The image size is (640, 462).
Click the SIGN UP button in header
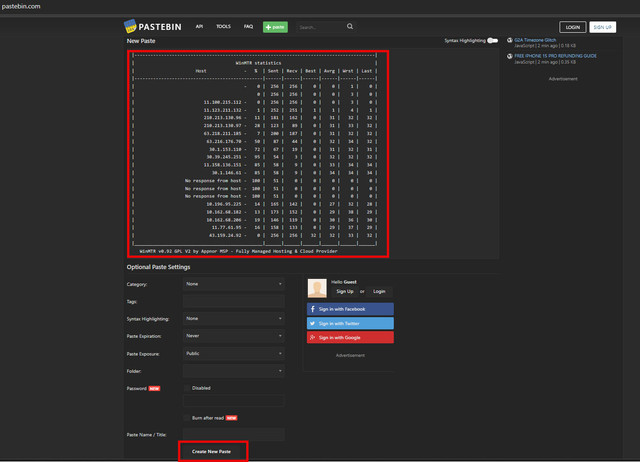(602, 27)
